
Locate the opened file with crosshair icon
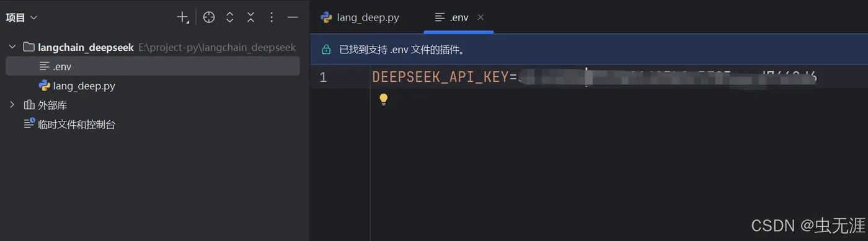click(x=209, y=17)
